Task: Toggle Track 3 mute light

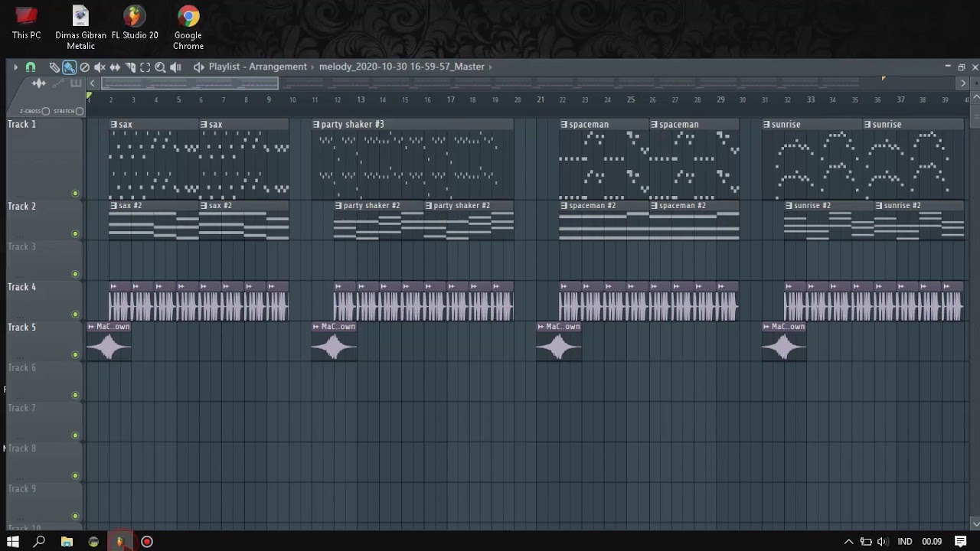Action: click(x=75, y=274)
